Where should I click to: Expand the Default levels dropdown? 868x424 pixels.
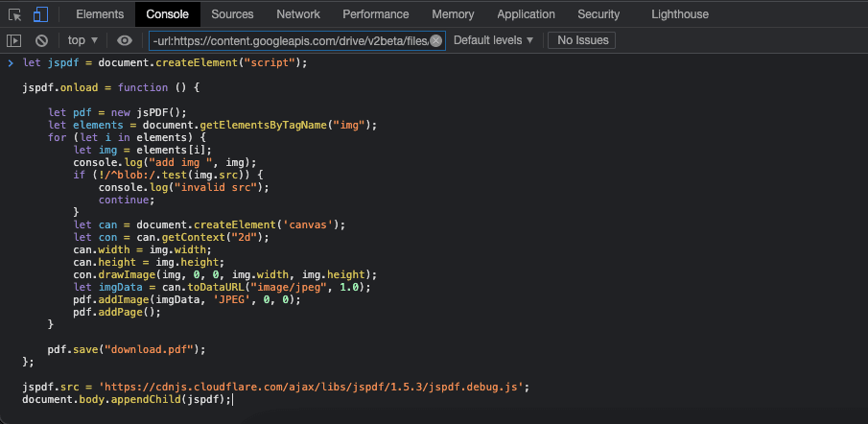pyautogui.click(x=493, y=40)
